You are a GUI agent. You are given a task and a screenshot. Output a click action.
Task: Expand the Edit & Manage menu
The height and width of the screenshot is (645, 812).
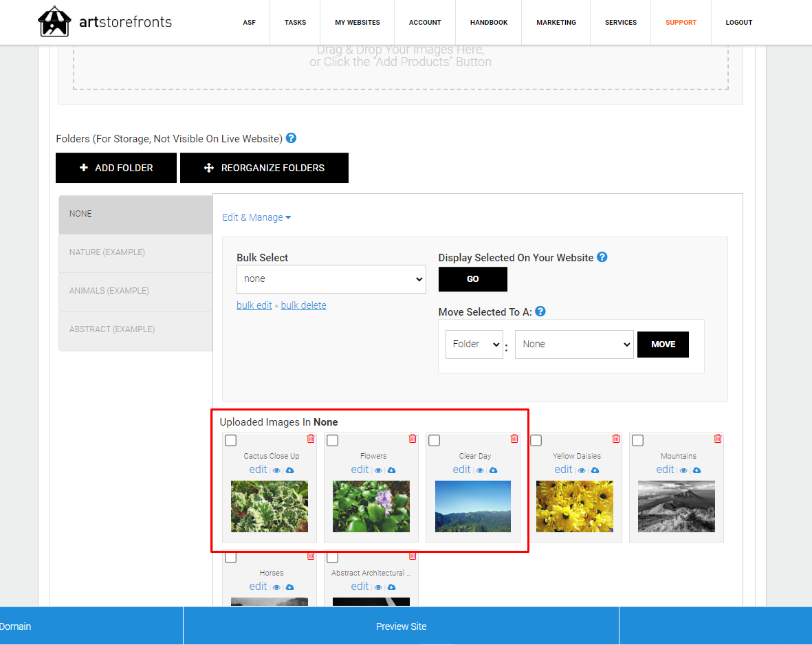click(x=256, y=217)
